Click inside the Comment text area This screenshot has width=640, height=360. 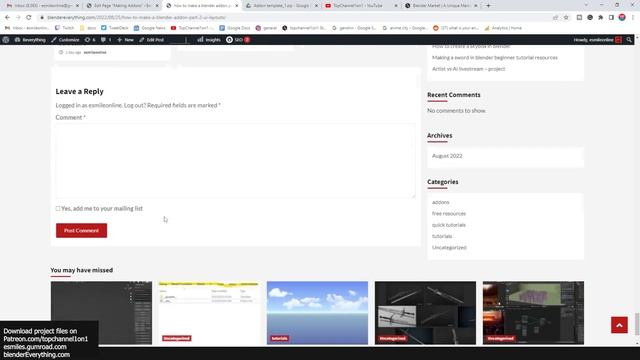(x=236, y=161)
